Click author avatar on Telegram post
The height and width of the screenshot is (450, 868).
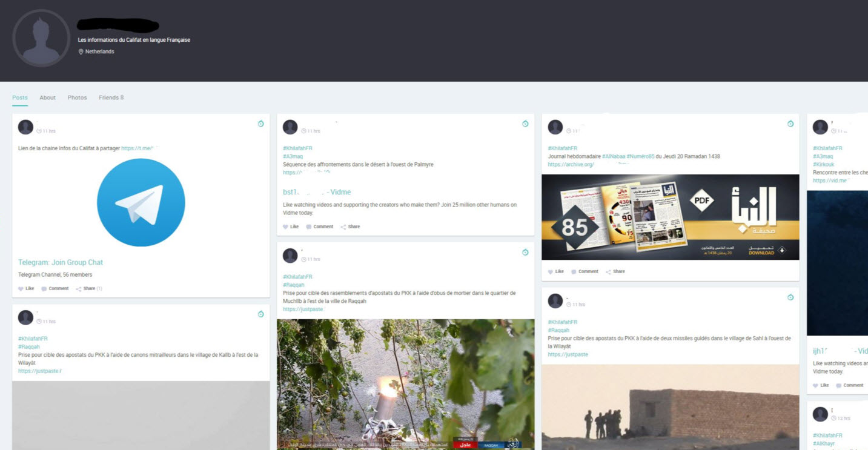[x=25, y=127]
